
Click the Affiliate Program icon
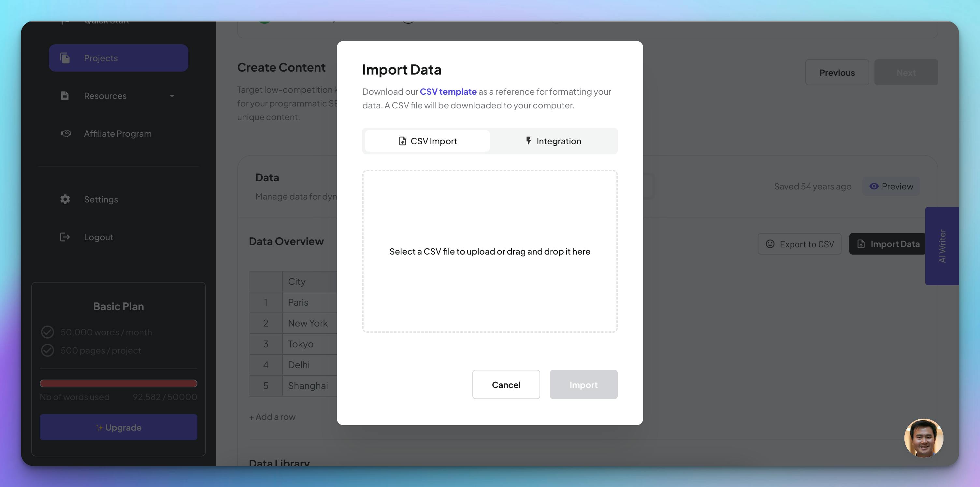click(65, 133)
